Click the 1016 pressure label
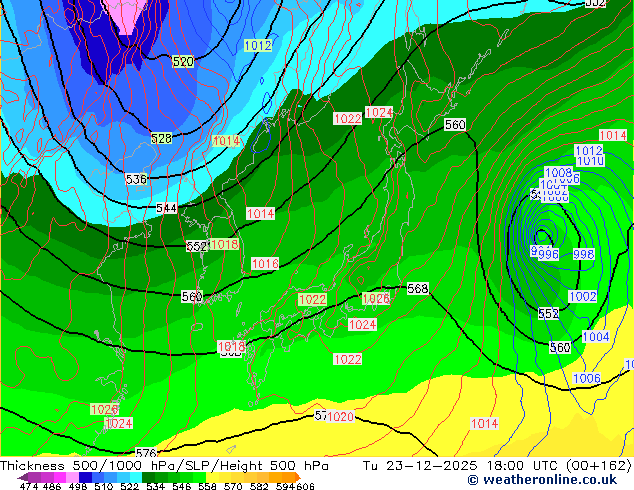Viewport: 634px width, 490px height. click(265, 264)
